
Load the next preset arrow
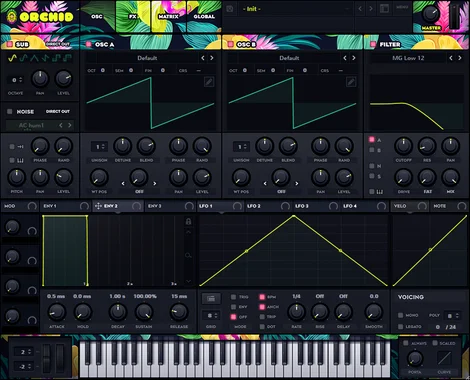371,9
